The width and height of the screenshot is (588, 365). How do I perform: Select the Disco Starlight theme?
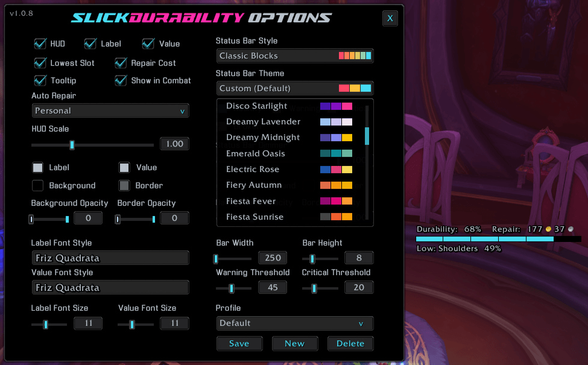(x=289, y=106)
